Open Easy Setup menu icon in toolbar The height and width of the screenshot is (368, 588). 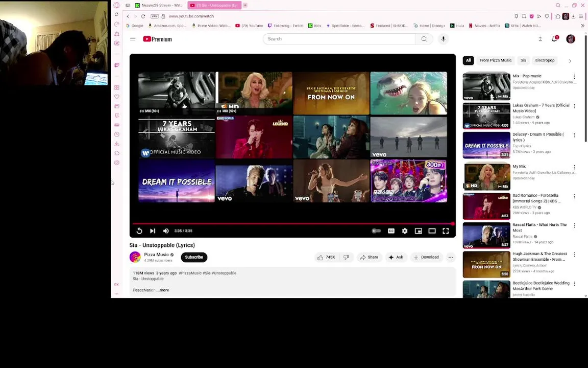[581, 16]
